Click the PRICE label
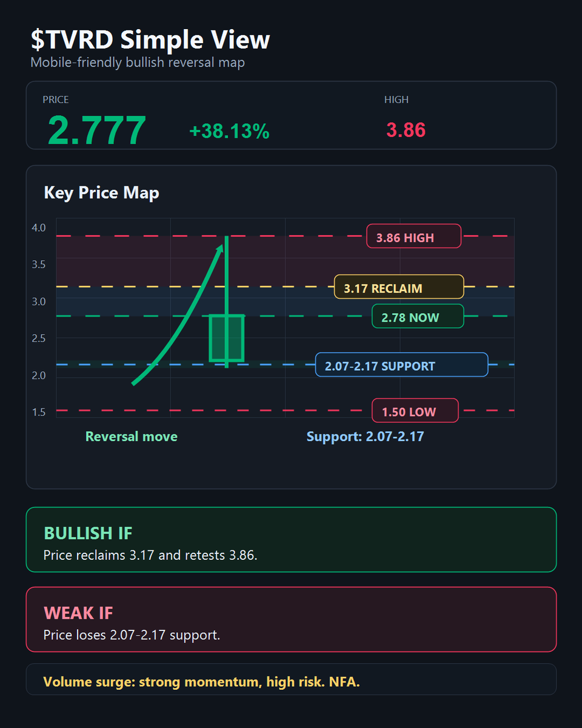 click(x=56, y=99)
